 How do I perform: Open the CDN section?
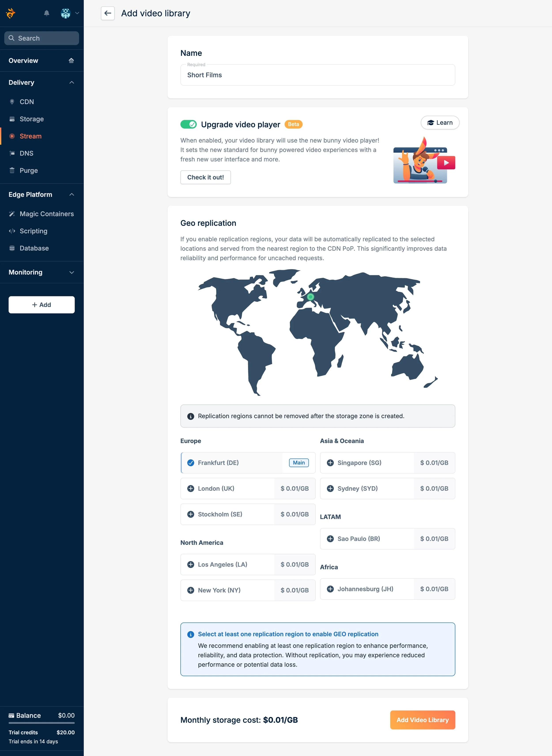(x=27, y=102)
